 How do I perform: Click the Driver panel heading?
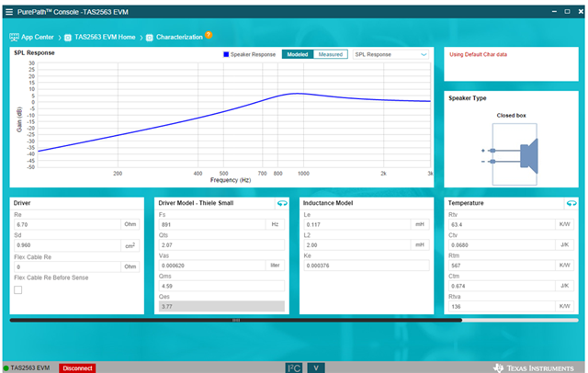[22, 203]
